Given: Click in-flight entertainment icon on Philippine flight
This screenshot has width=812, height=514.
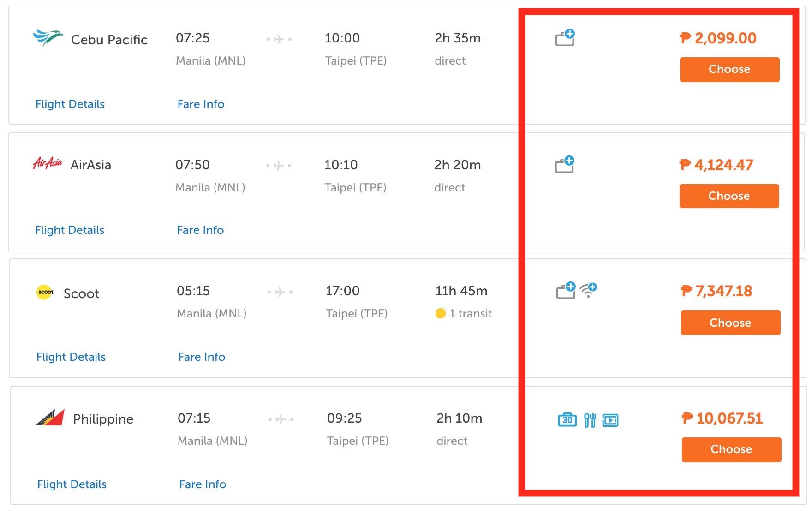Looking at the screenshot, I should tap(610, 420).
